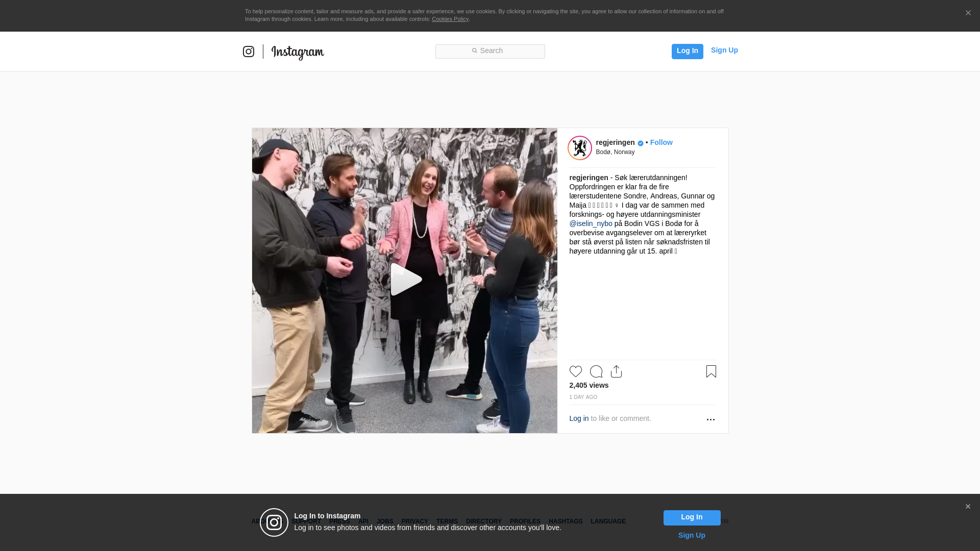Open the JOBS footer link

click(385, 521)
